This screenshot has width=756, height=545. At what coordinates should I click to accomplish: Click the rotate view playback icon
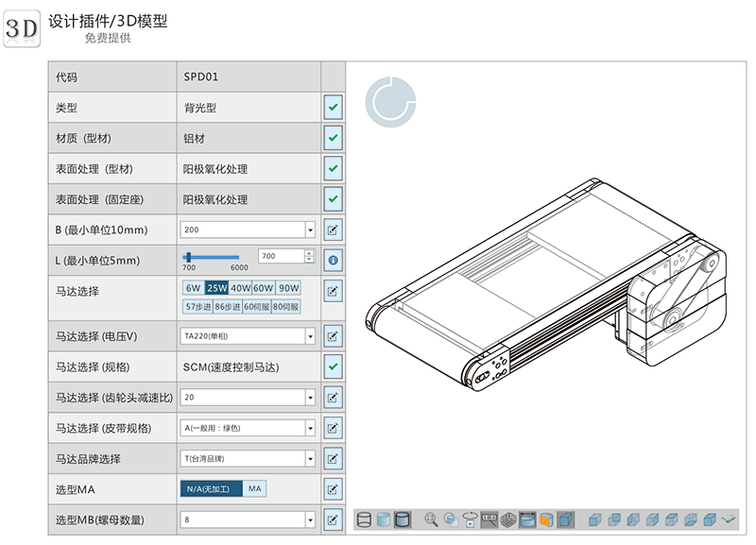point(470,519)
